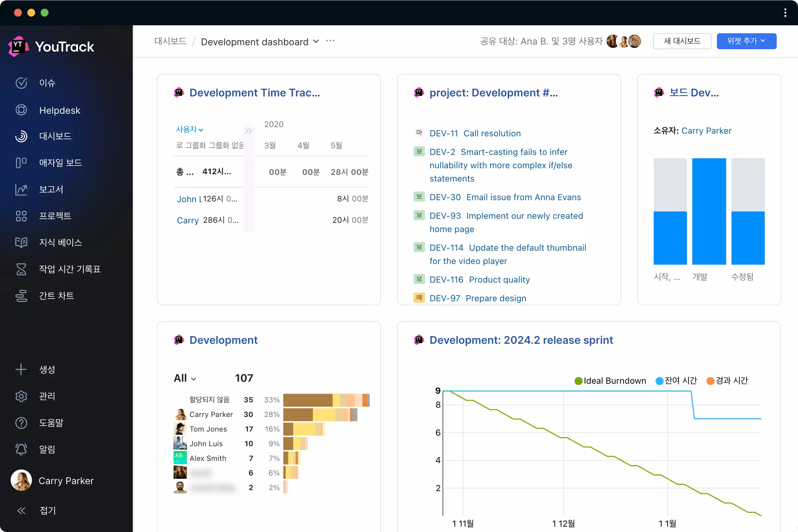Viewport: 798px width, 532px height.
Task: Expand the 사용자 dropdown filter
Action: 188,129
